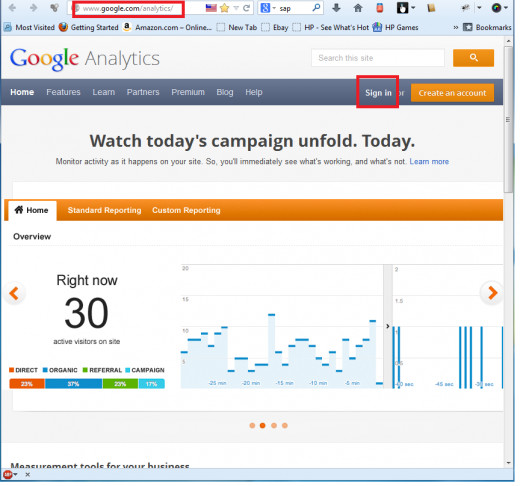This screenshot has width=520, height=486.
Task: Click the green REFERRAL 23% bar segment
Action: point(120,384)
